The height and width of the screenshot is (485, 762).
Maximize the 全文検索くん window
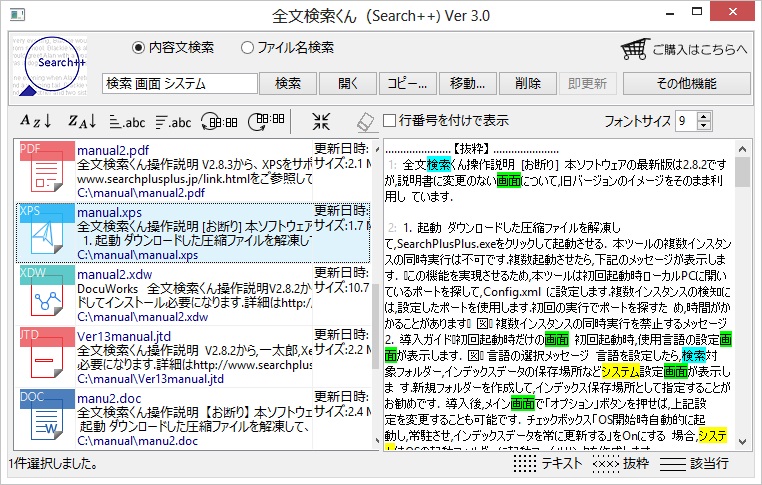[696, 12]
